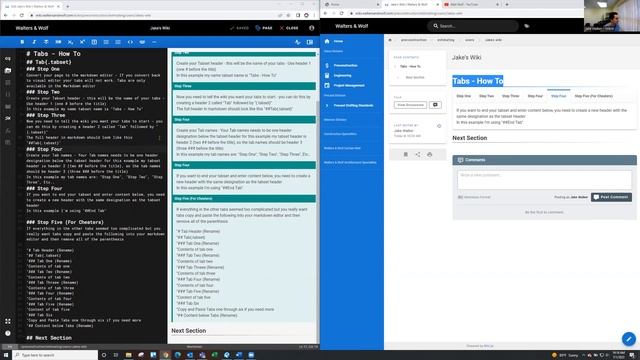The width and height of the screenshot is (640, 360).
Task: Open Insert Link tool in the editor sidebar
Action: tap(8, 58)
